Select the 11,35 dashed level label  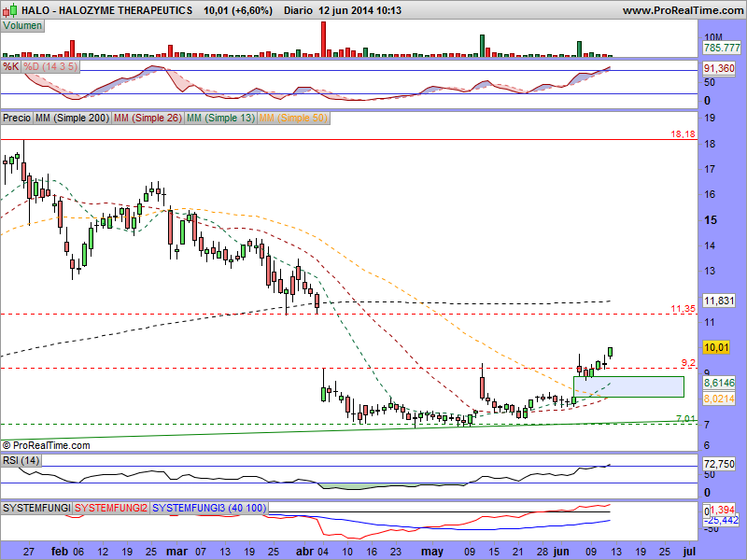[684, 309]
